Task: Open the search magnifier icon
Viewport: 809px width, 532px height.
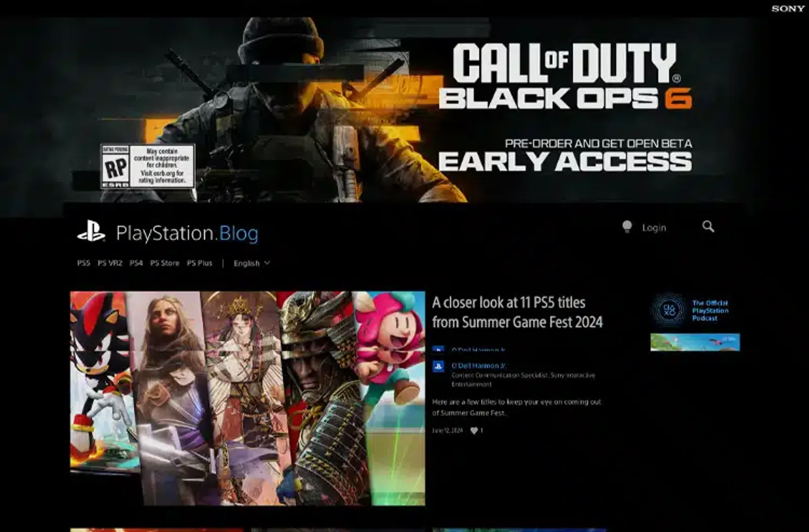Action: click(x=708, y=227)
